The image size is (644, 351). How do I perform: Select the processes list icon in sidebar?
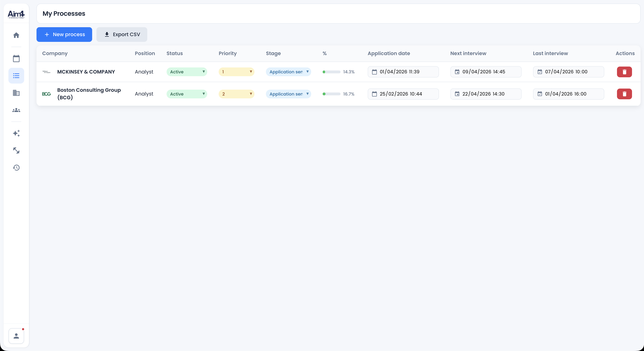tap(16, 75)
